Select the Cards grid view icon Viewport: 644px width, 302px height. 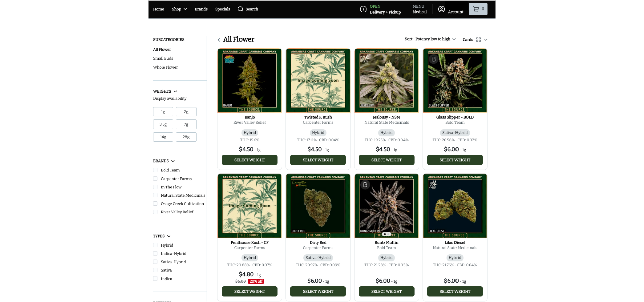pos(479,39)
